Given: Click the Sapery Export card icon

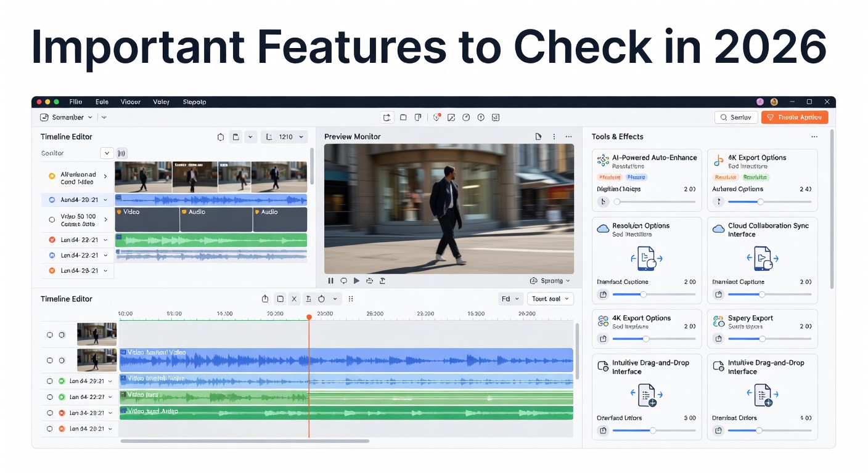Looking at the screenshot, I should click(x=718, y=321).
